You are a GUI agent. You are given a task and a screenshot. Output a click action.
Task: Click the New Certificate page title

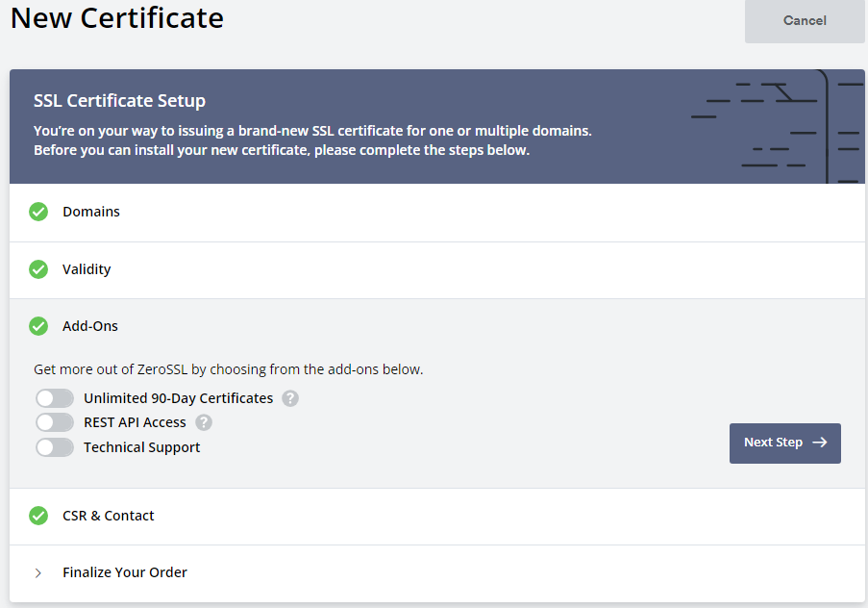[x=117, y=17]
